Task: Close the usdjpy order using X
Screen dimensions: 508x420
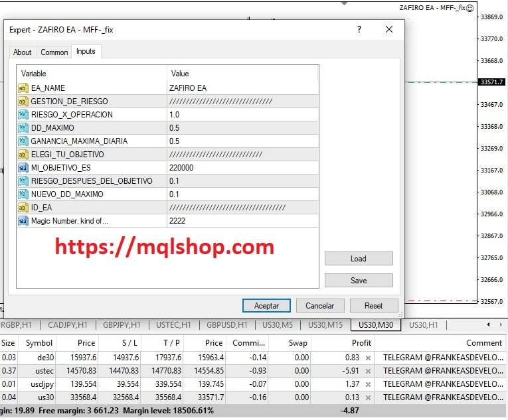Action: coord(368,384)
